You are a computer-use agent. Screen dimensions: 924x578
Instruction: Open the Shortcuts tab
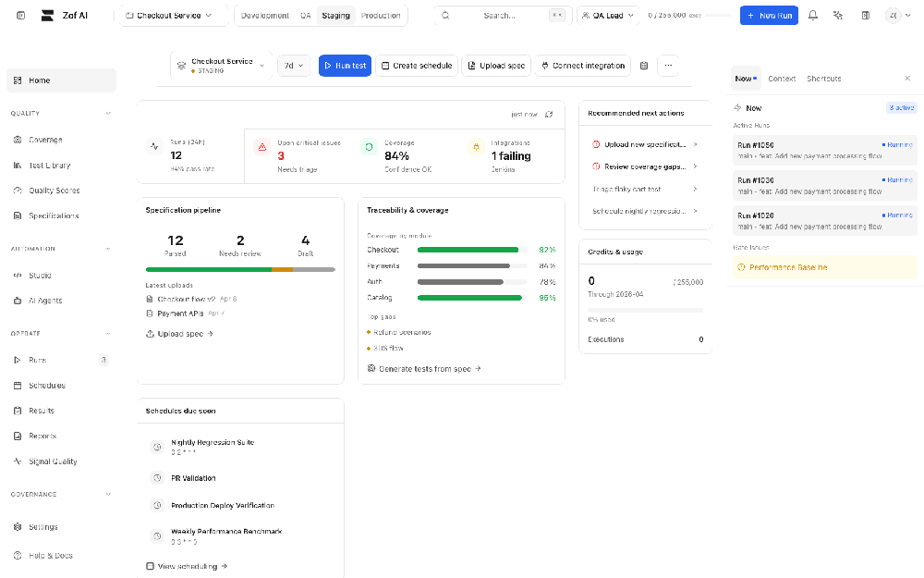(824, 79)
